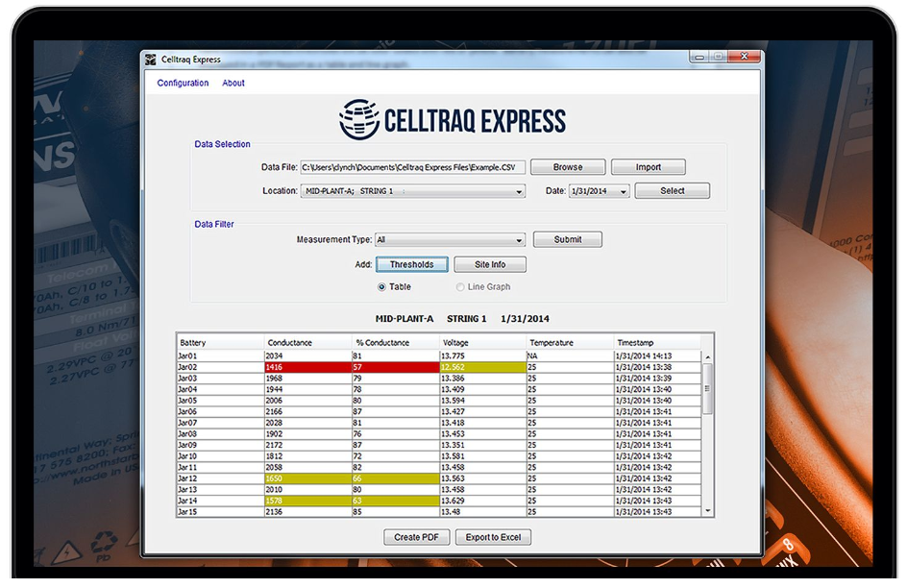Select the Table radio button
907x588 pixels.
[381, 286]
